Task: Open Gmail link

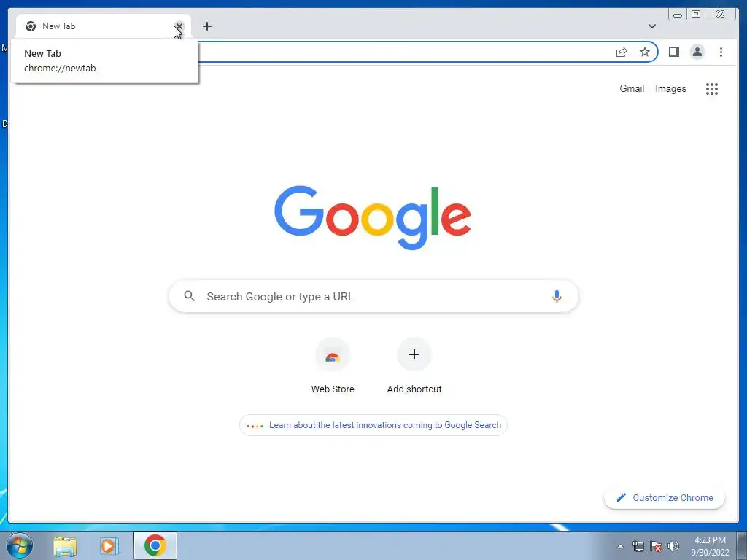Action: [x=632, y=88]
